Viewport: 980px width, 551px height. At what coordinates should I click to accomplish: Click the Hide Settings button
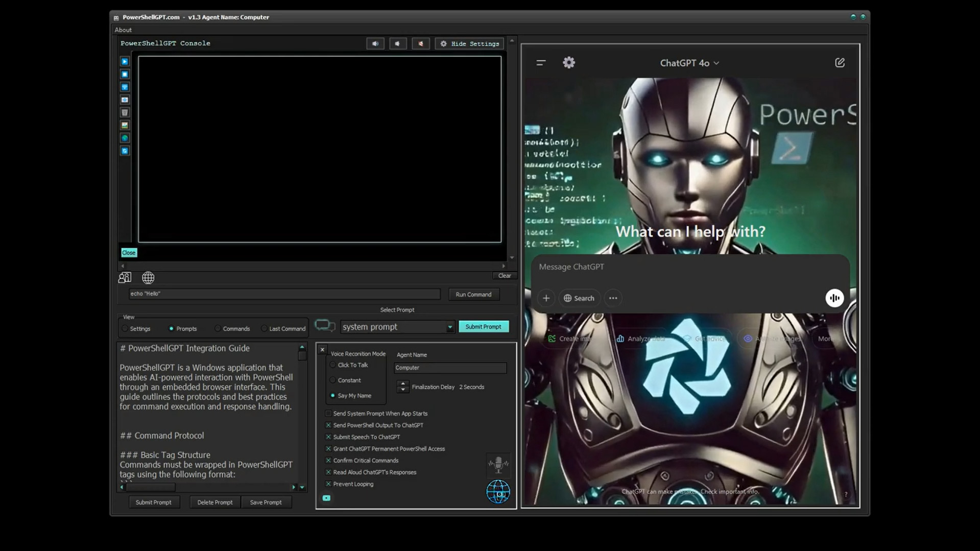click(x=470, y=44)
